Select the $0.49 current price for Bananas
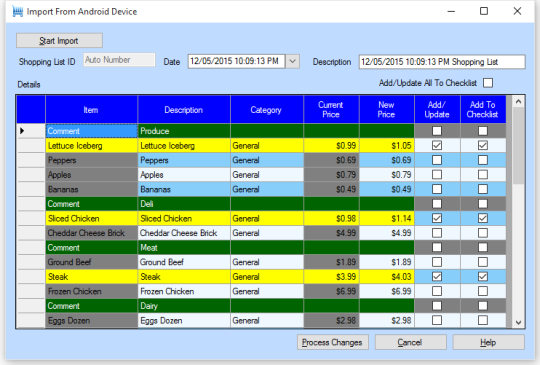 [331, 189]
